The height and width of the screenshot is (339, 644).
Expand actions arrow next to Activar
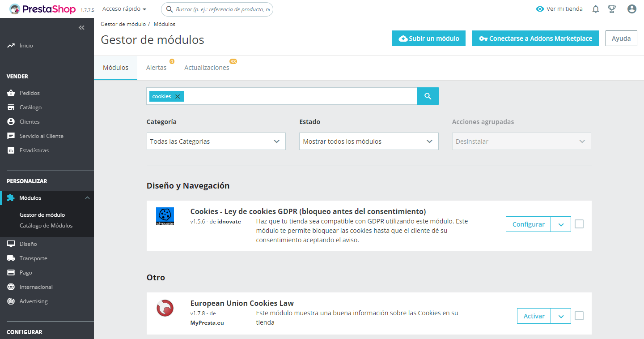tap(561, 316)
